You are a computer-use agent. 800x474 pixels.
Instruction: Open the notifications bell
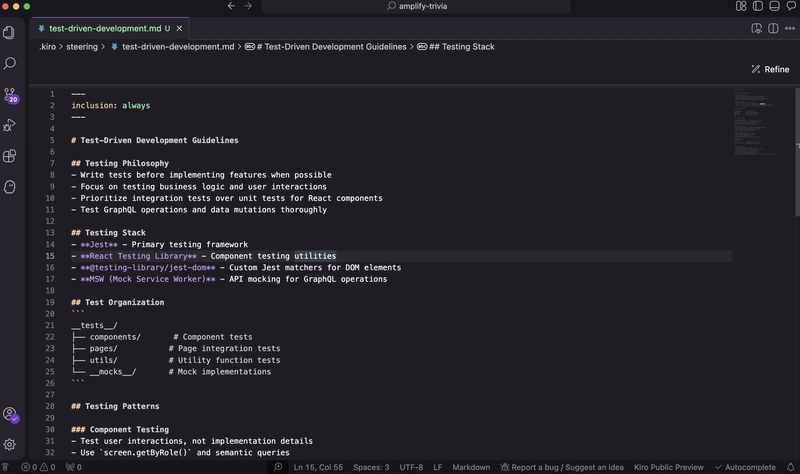pos(790,467)
